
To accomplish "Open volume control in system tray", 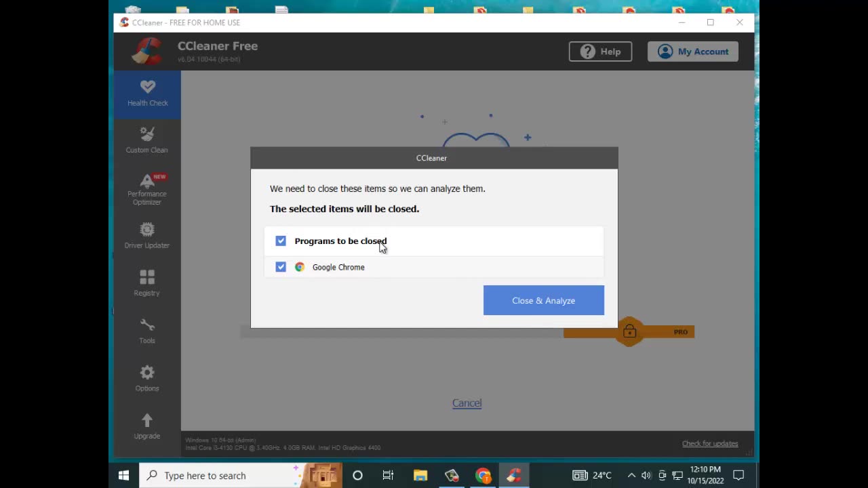I will point(646,475).
